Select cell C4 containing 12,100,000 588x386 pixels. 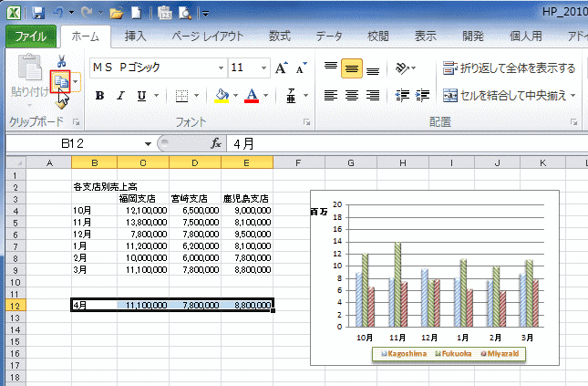click(x=142, y=209)
